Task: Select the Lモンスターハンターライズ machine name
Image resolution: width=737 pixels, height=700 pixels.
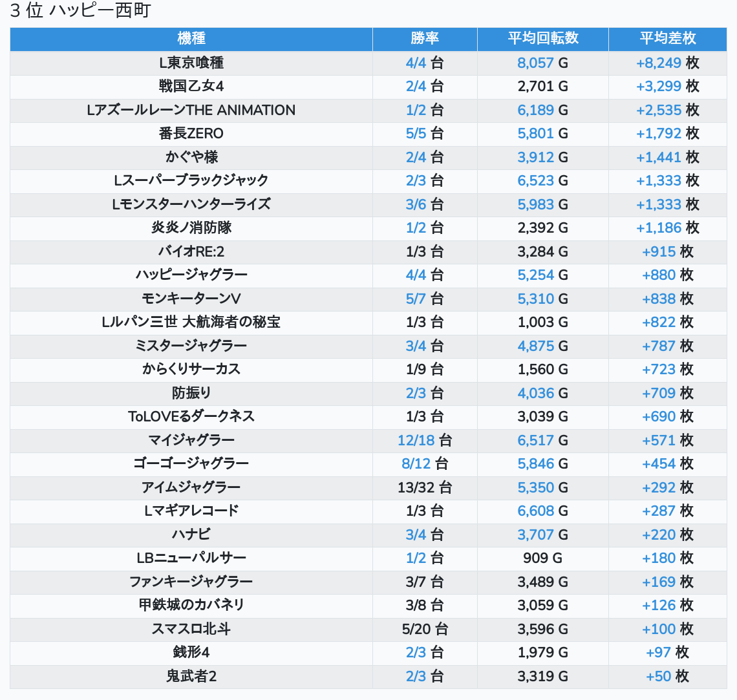Action: point(191,204)
